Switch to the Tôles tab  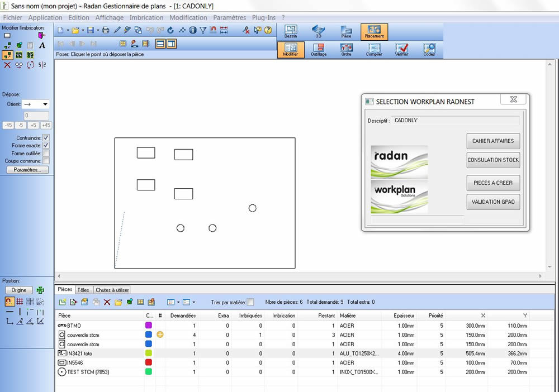[83, 290]
